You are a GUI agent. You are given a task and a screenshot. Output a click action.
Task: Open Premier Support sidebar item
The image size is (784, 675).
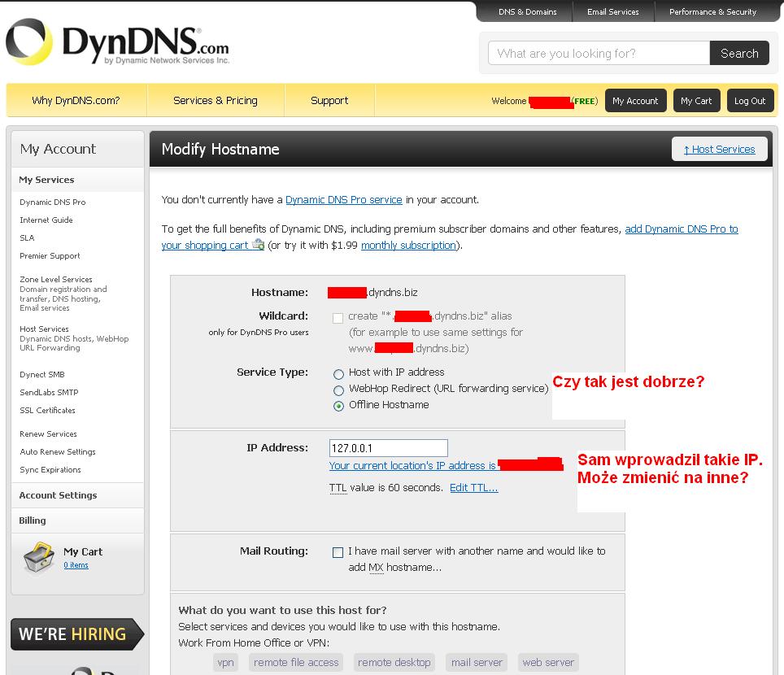coord(50,256)
